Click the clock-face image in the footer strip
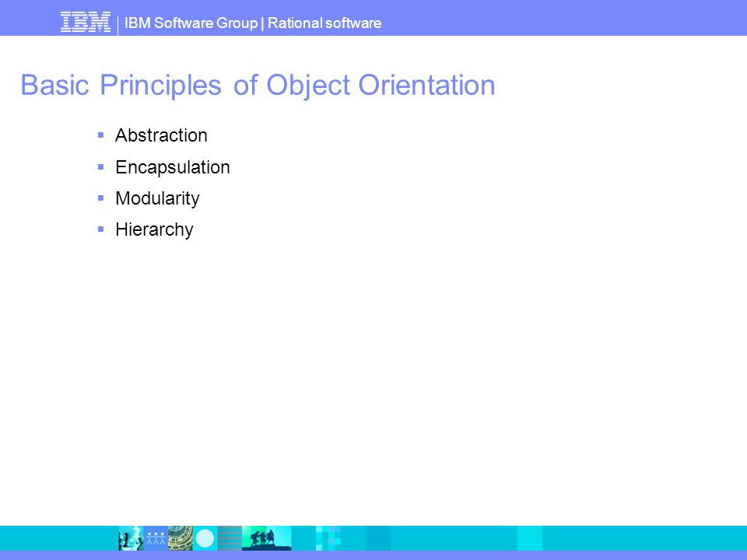 (x=180, y=538)
